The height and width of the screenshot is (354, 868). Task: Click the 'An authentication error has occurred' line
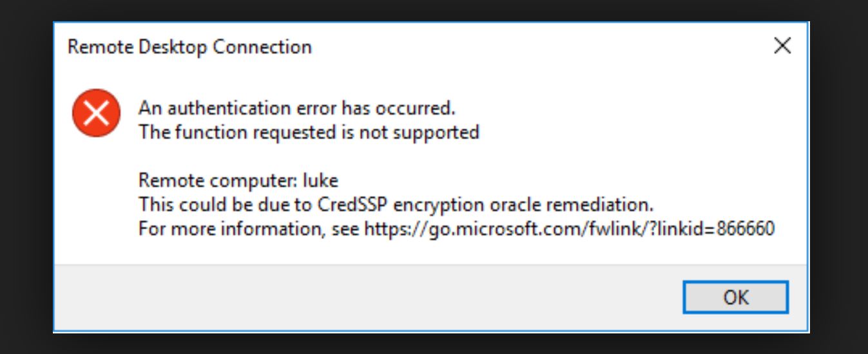[x=296, y=108]
